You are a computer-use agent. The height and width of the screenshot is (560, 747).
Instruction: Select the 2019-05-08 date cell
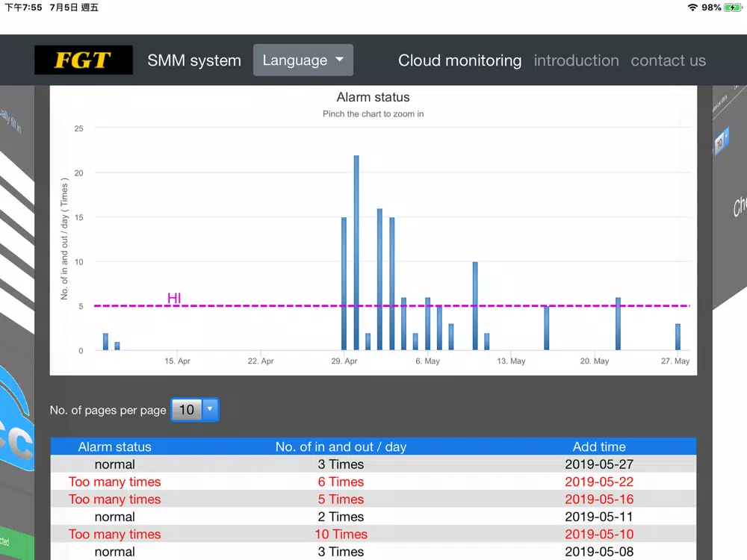click(x=599, y=552)
